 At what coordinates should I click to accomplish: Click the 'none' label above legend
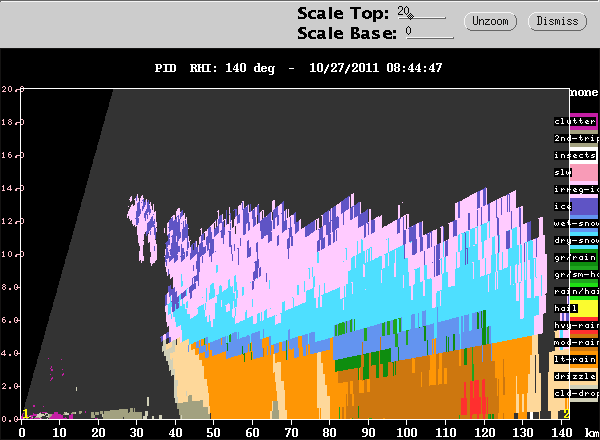click(x=583, y=92)
